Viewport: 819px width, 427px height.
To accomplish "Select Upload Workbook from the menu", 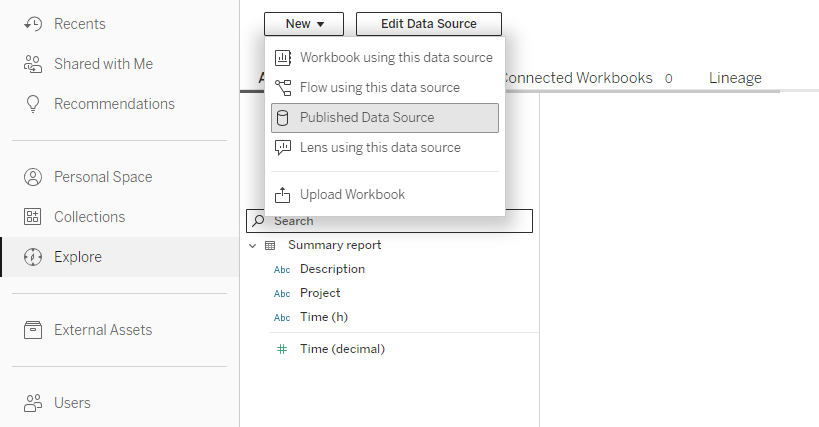I will (352, 195).
